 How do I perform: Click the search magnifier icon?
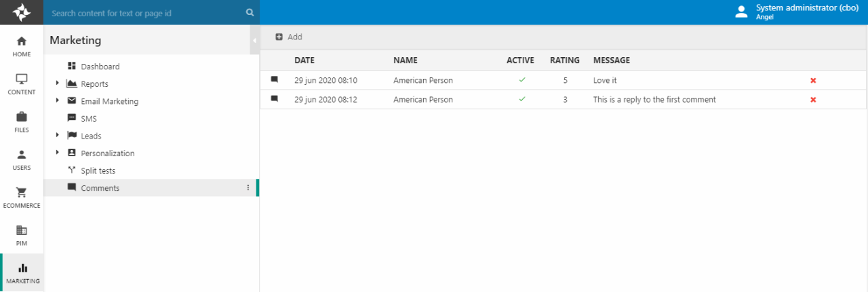pyautogui.click(x=250, y=12)
